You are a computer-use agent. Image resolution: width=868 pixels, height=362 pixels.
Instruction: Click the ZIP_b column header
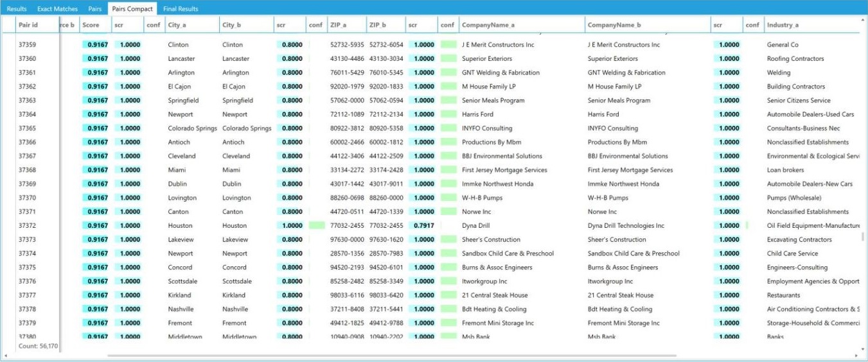[378, 25]
